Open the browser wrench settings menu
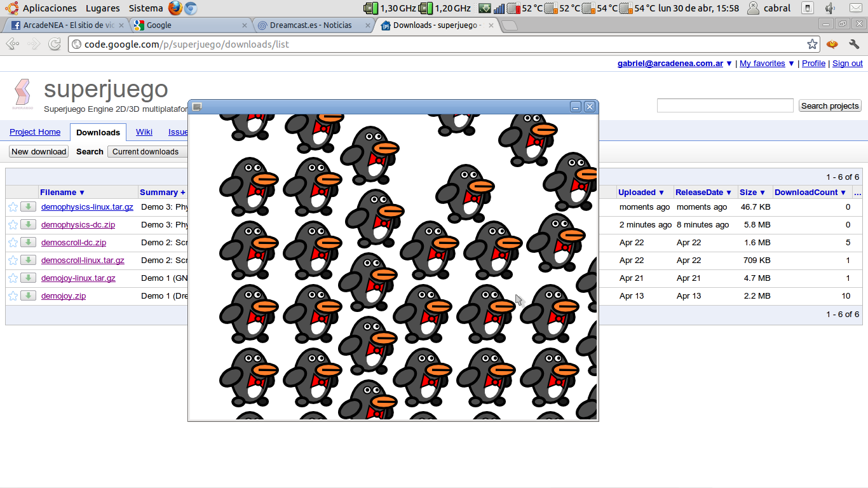 pos(854,44)
